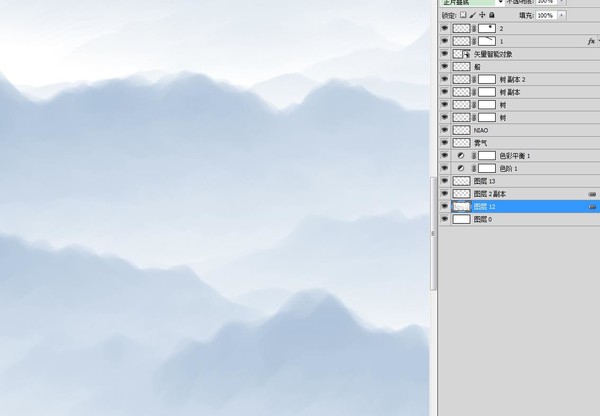Hide the NIAO layer
Screen dimensions: 600x416
coord(444,130)
